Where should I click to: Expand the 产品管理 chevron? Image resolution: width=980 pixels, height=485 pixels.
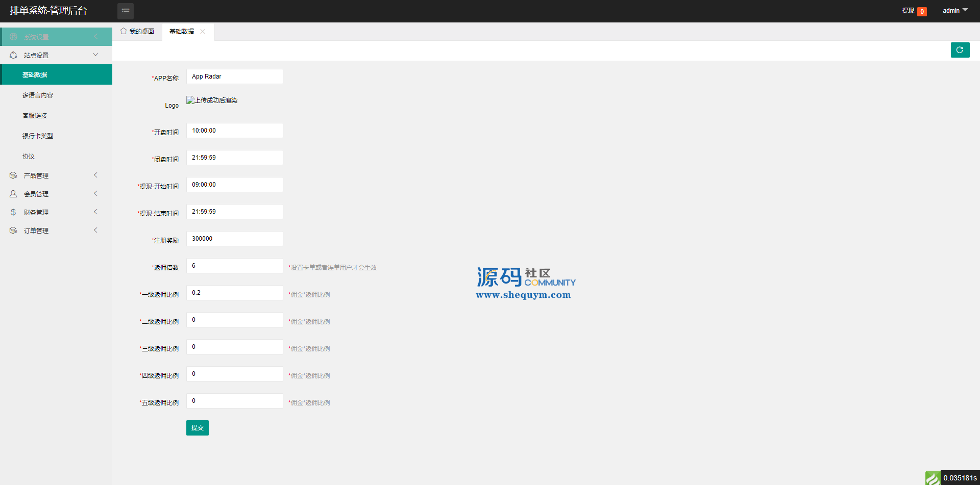pyautogui.click(x=95, y=175)
